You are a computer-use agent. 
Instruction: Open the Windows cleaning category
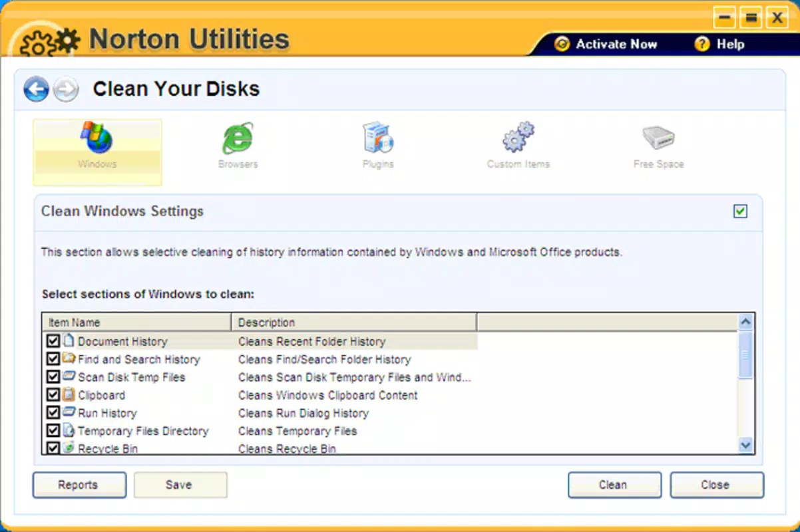pyautogui.click(x=97, y=152)
